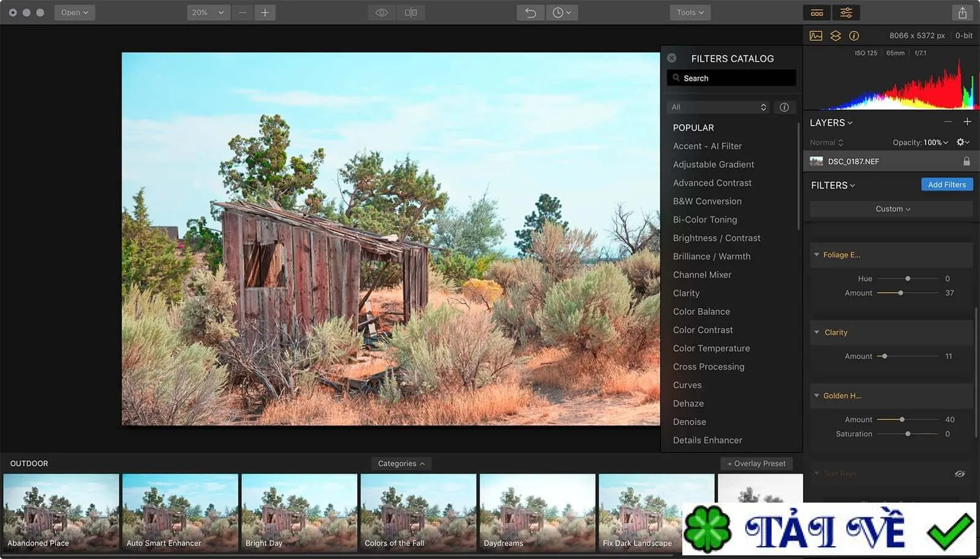Click the Add Filters button

click(x=946, y=184)
